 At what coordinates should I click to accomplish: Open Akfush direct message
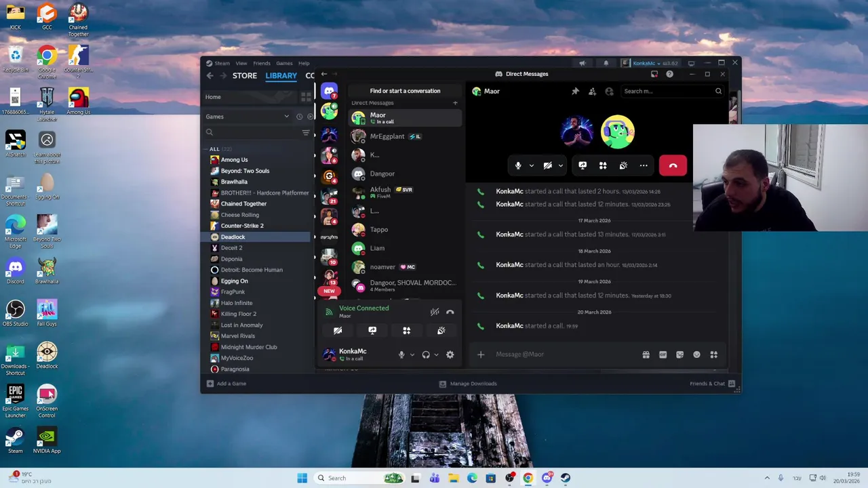pos(406,192)
